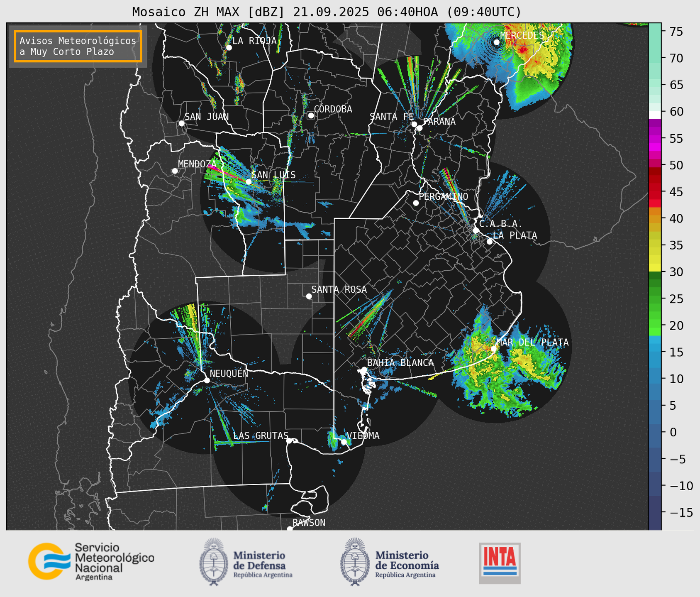Click the LA PLATA city marker dot
The width and height of the screenshot is (700, 597).
click(490, 242)
